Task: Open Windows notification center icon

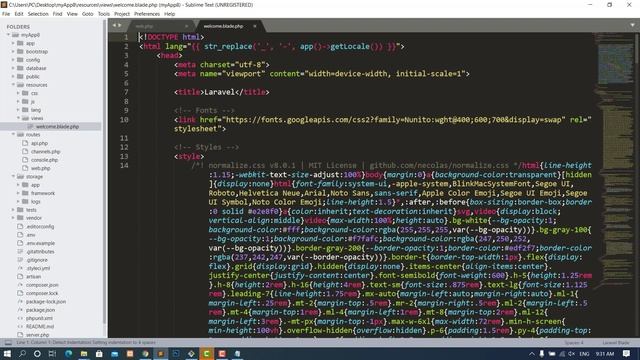Action: [627, 353]
